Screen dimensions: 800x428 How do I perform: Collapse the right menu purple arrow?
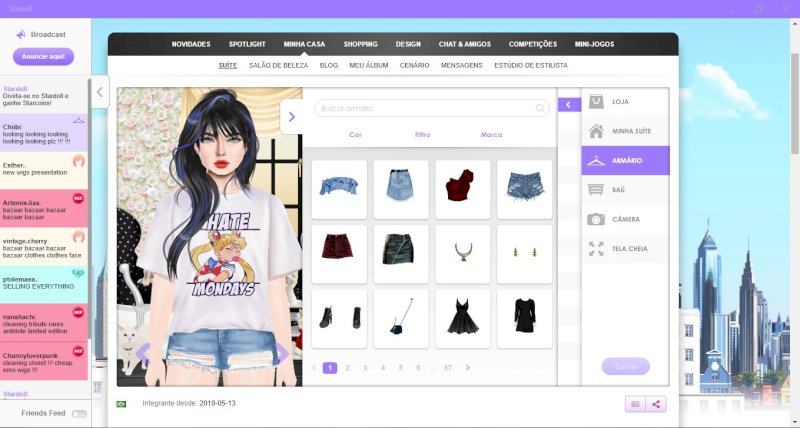[569, 105]
